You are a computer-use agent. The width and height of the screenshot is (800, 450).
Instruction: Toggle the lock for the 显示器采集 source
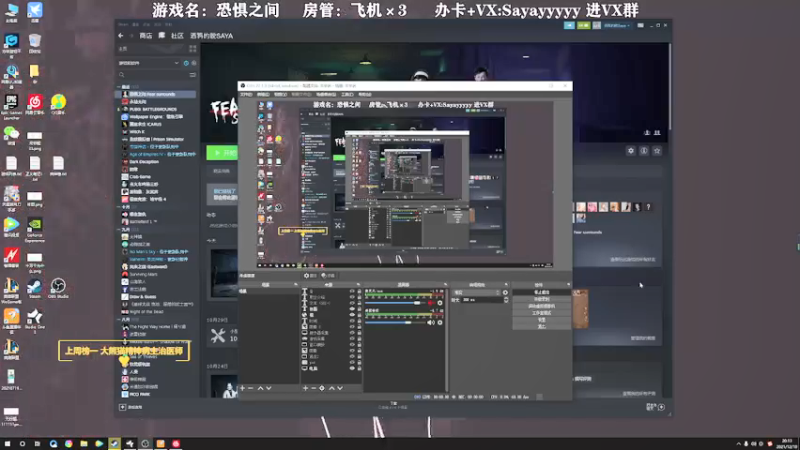pos(359,333)
